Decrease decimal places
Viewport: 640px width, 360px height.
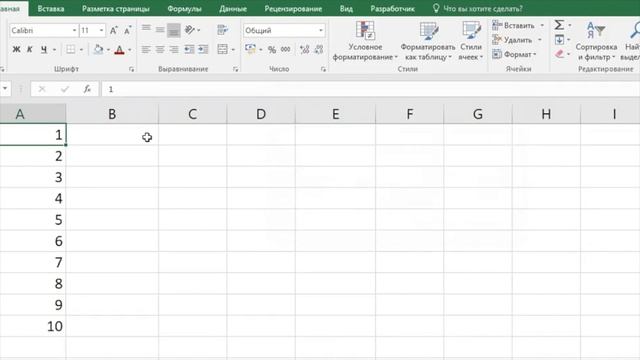click(319, 50)
